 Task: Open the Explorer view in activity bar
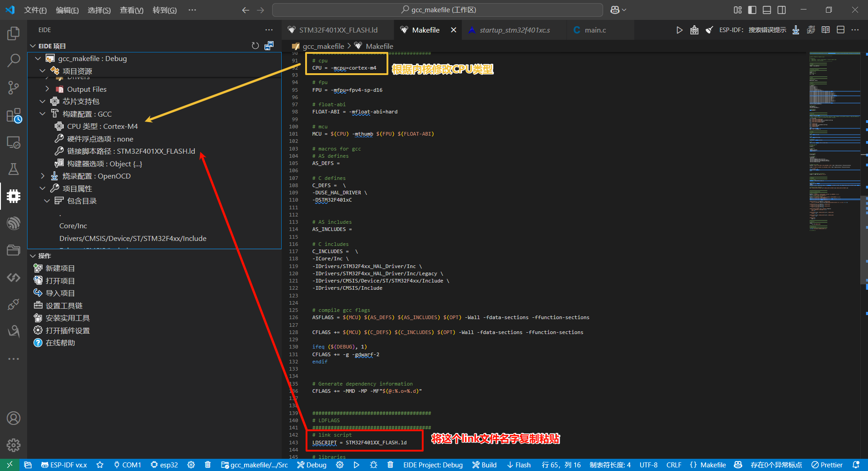pyautogui.click(x=14, y=33)
